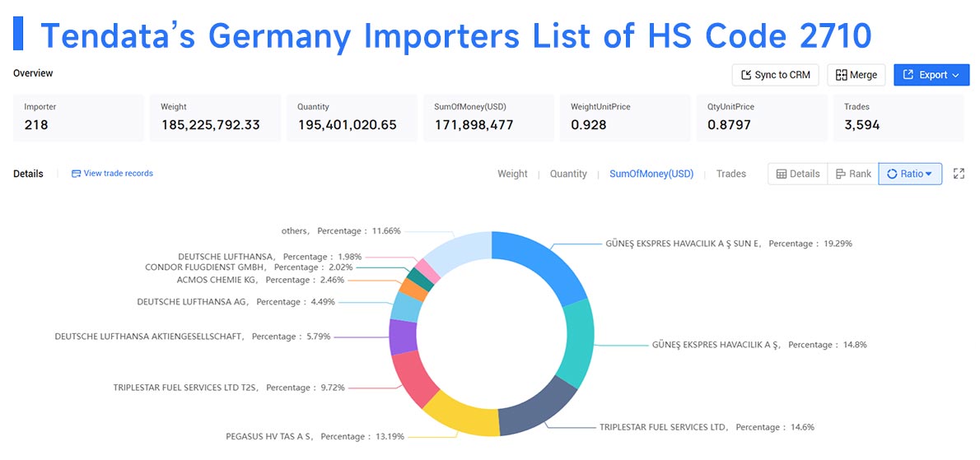
Task: Click TRIPLESTAR FUEL SERVICES LTD T2S label
Action: click(x=229, y=388)
